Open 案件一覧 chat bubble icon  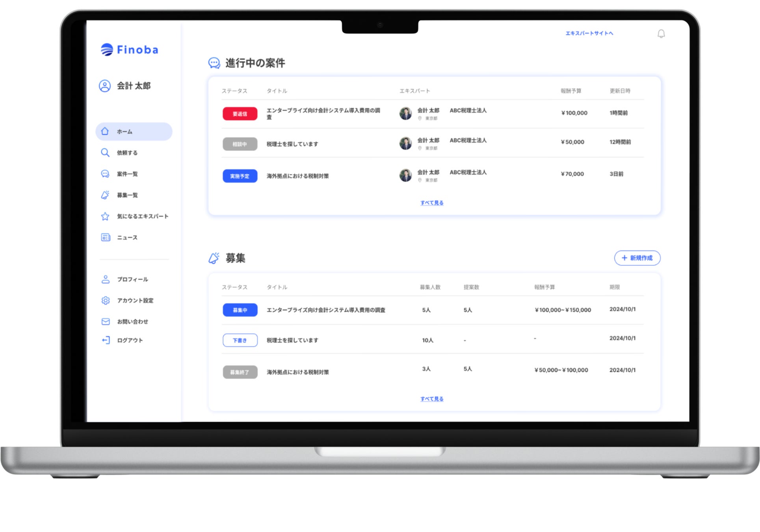pos(105,174)
